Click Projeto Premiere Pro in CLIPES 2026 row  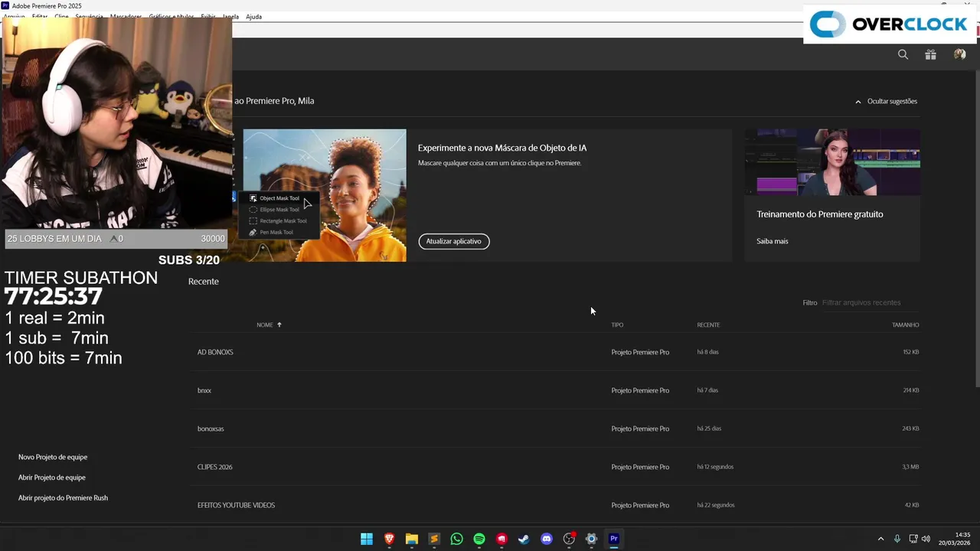click(640, 467)
